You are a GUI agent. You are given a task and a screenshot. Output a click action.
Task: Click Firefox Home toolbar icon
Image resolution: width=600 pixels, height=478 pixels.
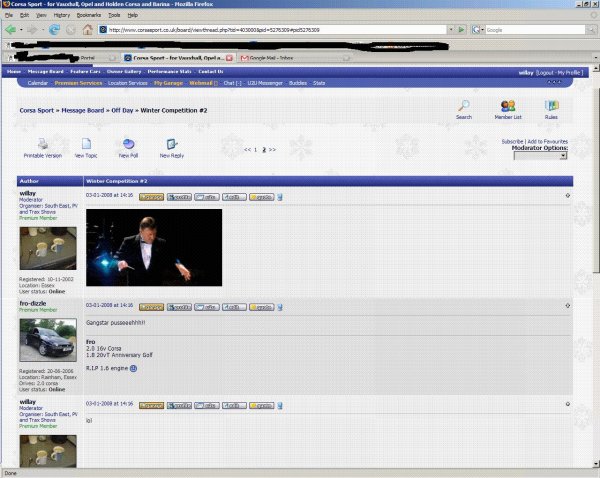87,30
